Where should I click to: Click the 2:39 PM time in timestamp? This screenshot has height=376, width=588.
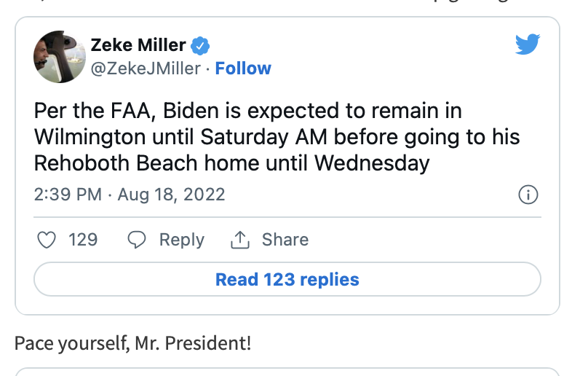65,195
